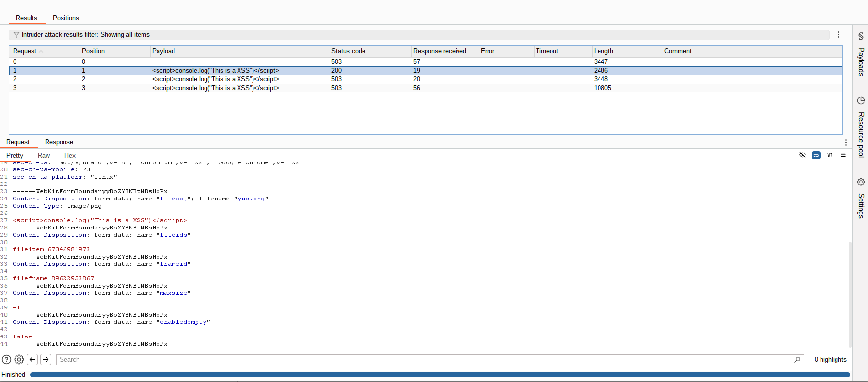This screenshot has width=868, height=382.
Task: Toggle word wrap icon in editor
Action: (816, 155)
